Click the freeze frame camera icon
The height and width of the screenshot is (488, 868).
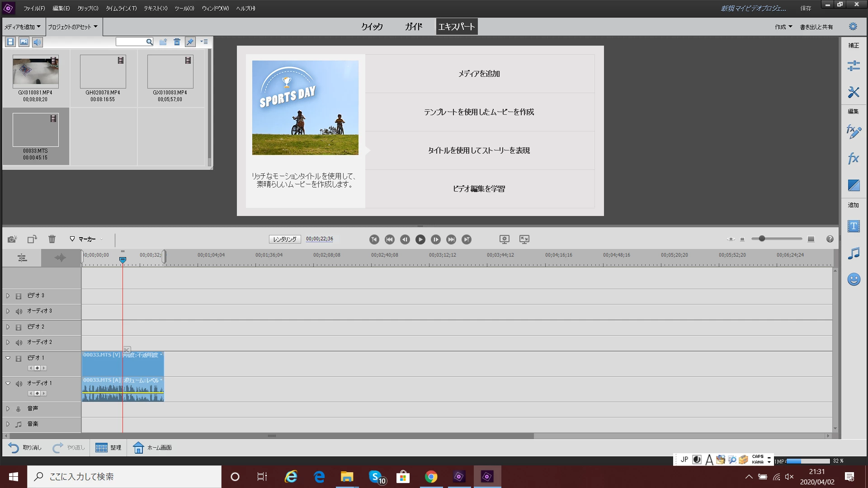12,239
